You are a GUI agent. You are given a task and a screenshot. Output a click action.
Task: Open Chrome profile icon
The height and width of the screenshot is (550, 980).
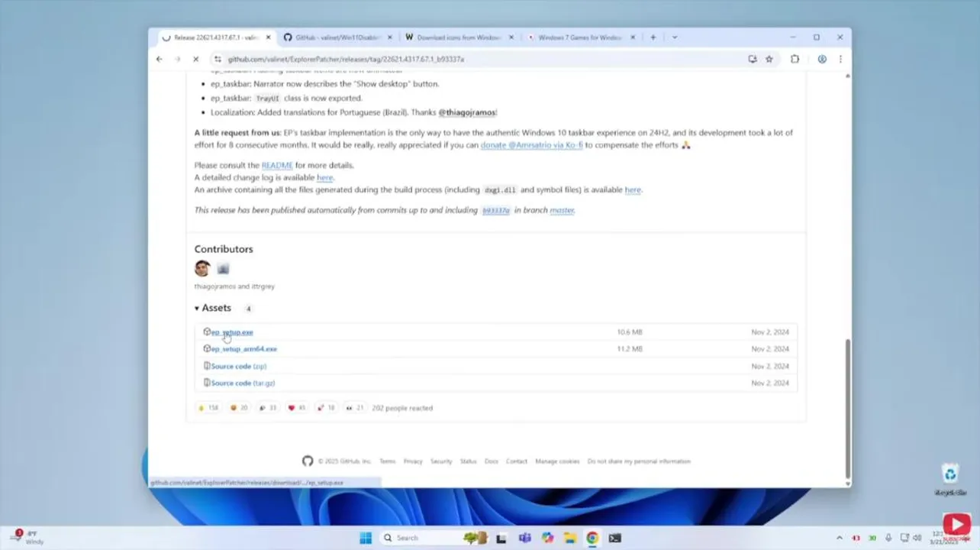pyautogui.click(x=822, y=59)
